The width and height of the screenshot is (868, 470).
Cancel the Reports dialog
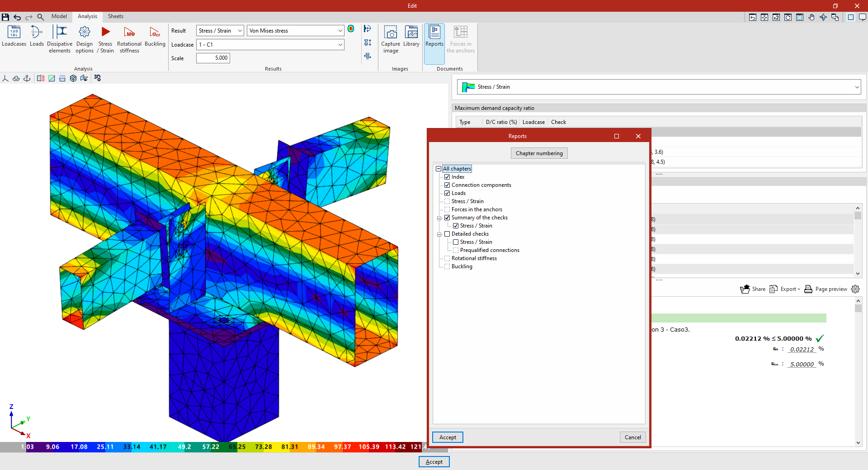(x=633, y=437)
